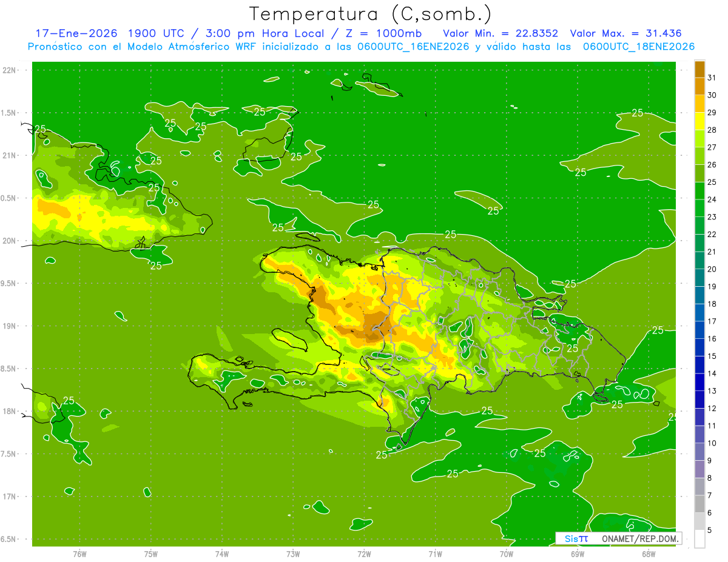Image resolution: width=728 pixels, height=562 pixels.
Task: Click the 17N latitude label
Action: 10,497
